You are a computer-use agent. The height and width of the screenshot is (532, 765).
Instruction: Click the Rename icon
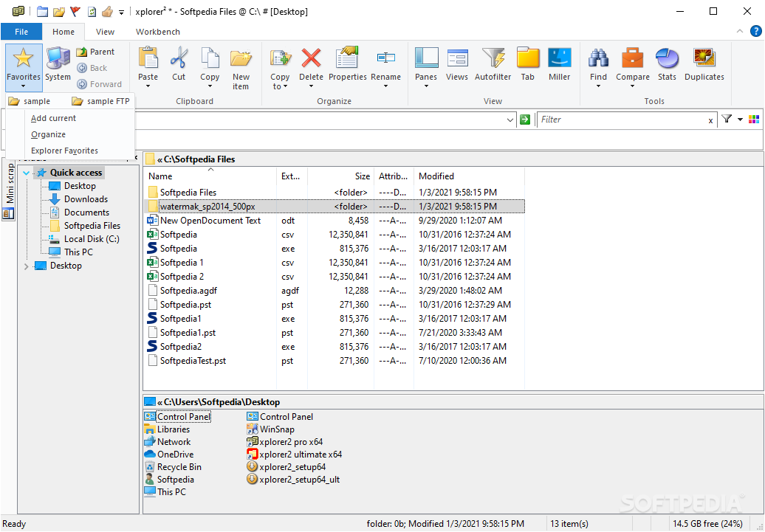(x=385, y=58)
